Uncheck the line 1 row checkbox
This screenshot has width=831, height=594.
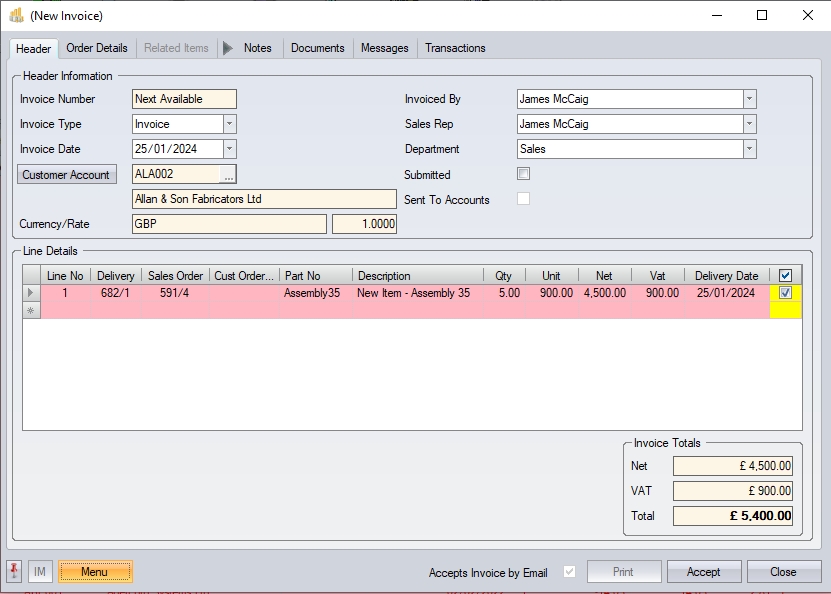click(x=785, y=293)
